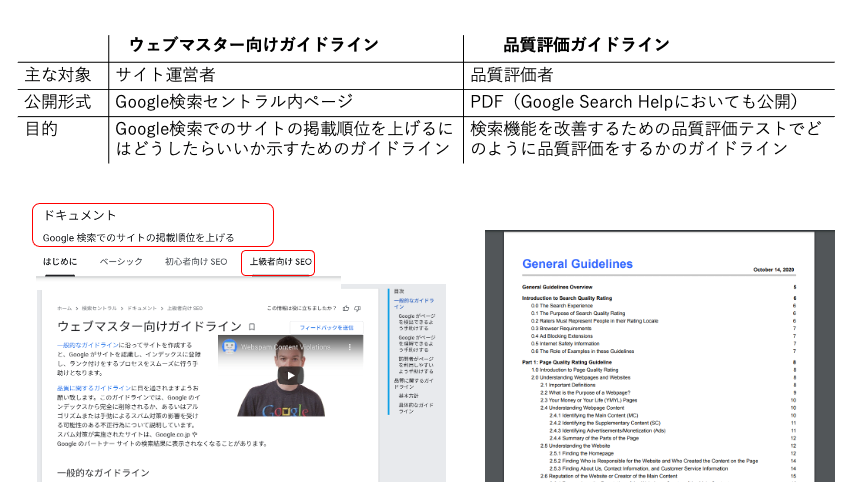
Task: Go to 検索セントラル in the breadcrumb
Action: pyautogui.click(x=99, y=308)
